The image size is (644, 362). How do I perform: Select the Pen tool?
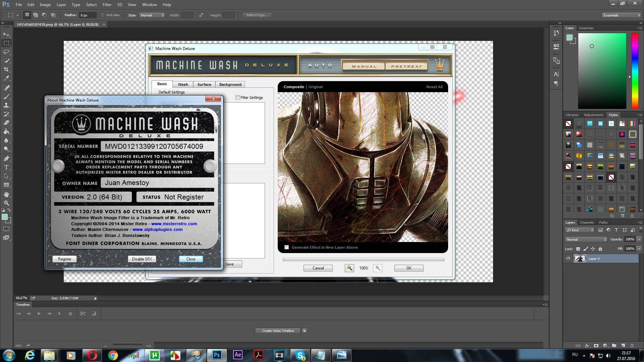(x=6, y=159)
